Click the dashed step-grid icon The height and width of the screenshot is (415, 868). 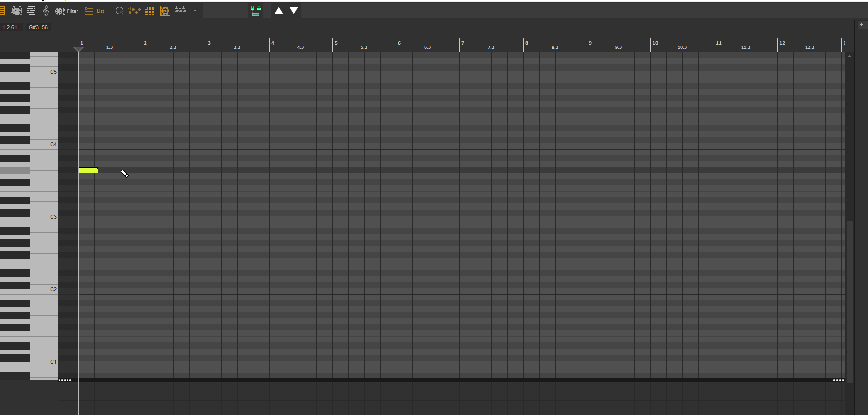click(180, 11)
